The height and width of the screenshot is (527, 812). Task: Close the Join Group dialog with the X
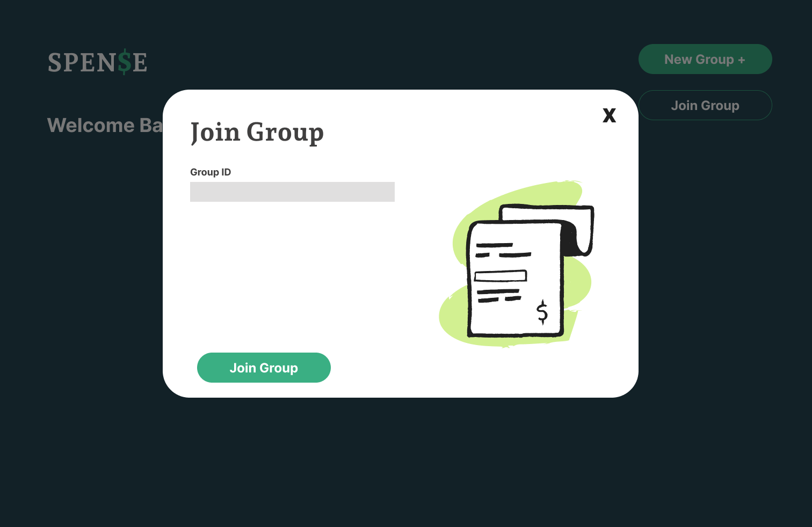tap(609, 115)
